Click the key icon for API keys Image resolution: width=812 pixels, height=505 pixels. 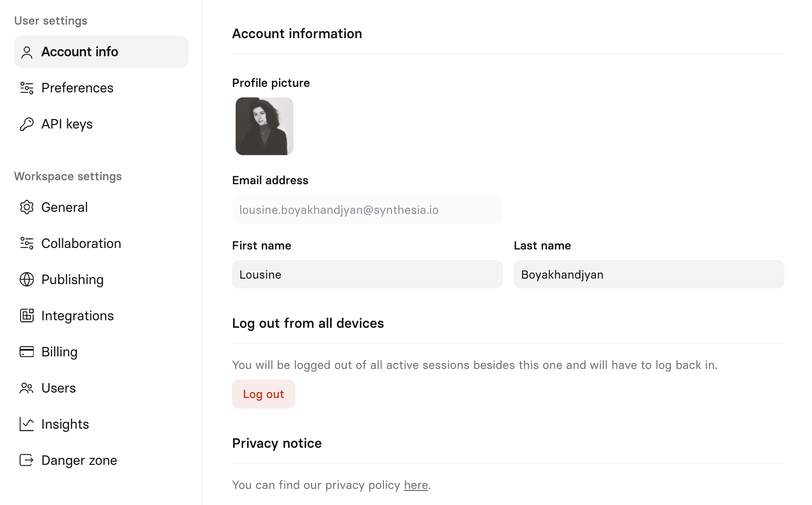pos(27,124)
